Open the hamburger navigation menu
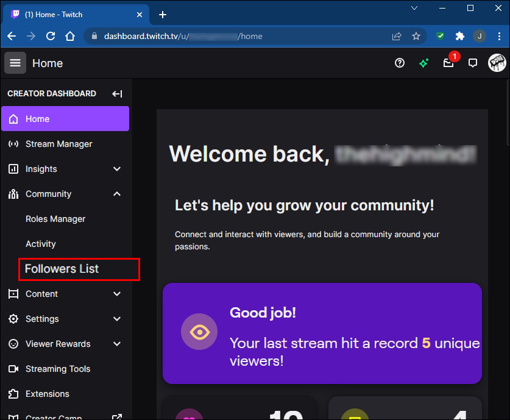510x420 pixels. (15, 63)
